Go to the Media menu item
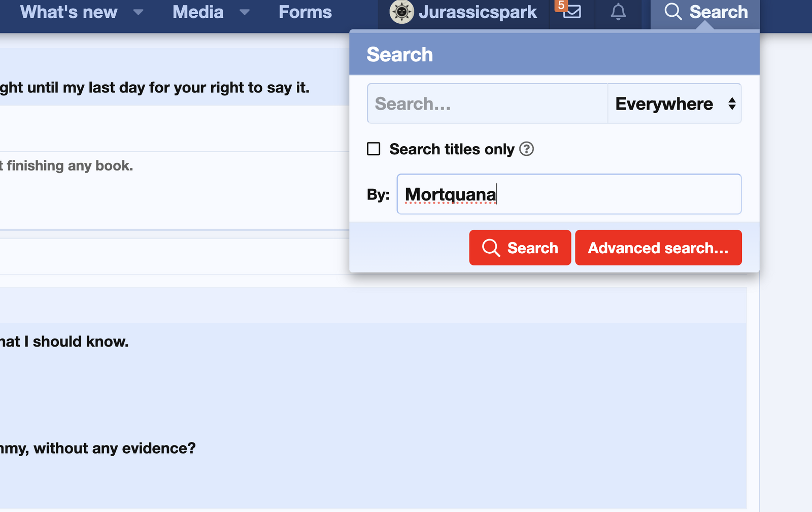 tap(198, 12)
